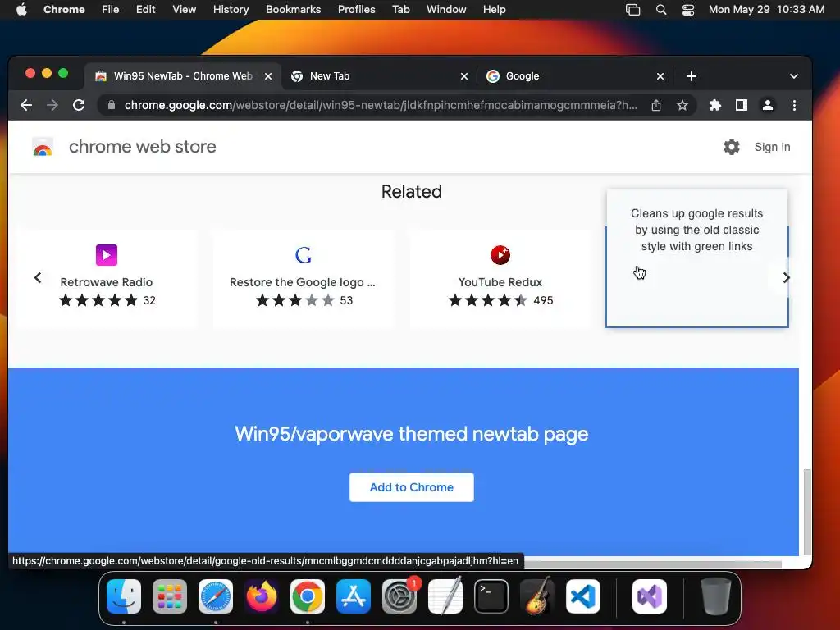Screen dimensions: 840x630
Task: Share this page via the share icon
Action: tap(656, 105)
